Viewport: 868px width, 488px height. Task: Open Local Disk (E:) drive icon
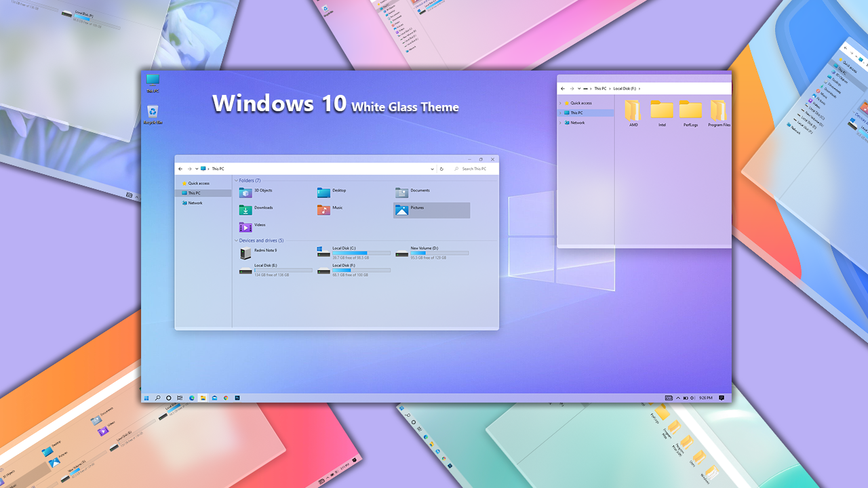click(245, 270)
